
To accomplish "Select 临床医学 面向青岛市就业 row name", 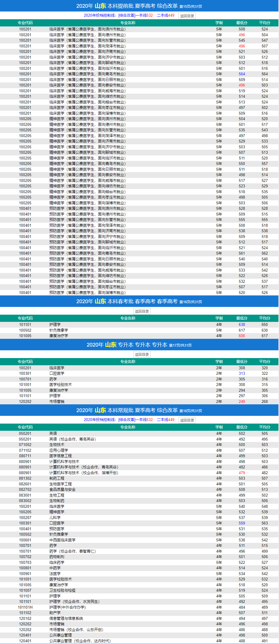I will [87, 74].
